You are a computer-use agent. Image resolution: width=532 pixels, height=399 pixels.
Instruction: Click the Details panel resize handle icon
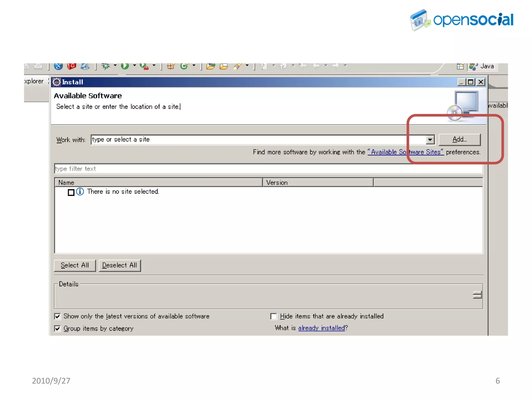(x=477, y=295)
